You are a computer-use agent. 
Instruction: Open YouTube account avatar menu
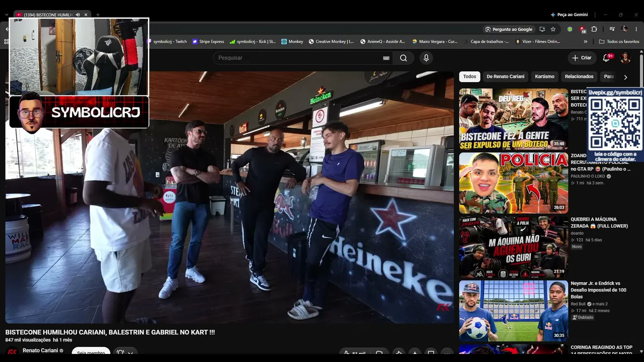625,58
